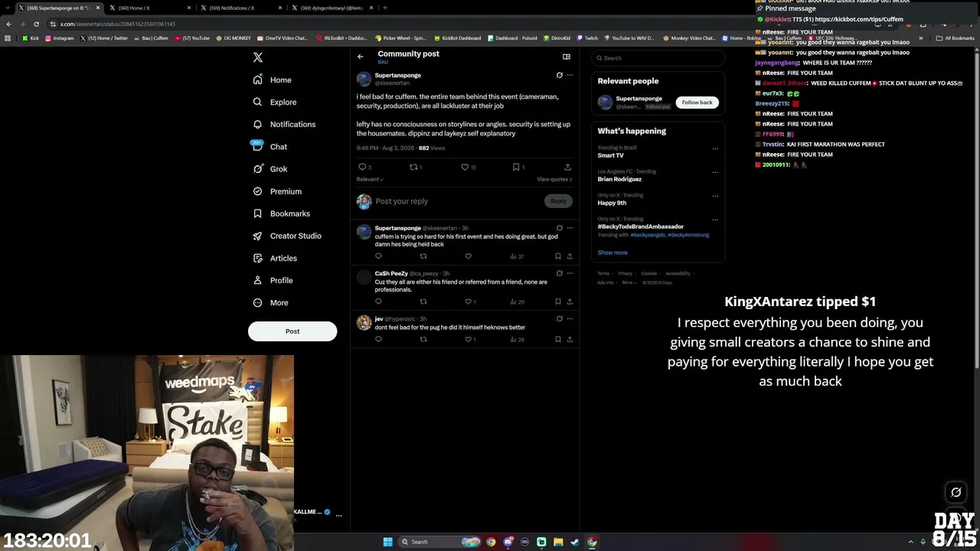The height and width of the screenshot is (551, 980).
Task: View analytics of reply with 37 views
Action: click(517, 256)
